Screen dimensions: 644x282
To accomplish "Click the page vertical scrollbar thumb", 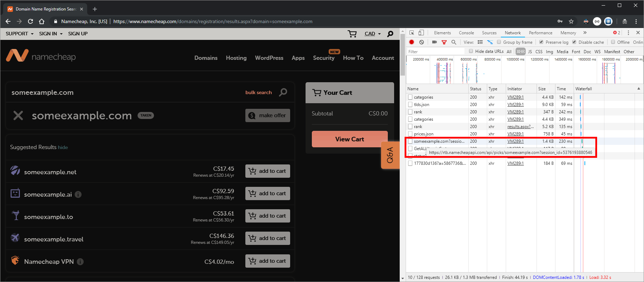I will tap(402, 55).
